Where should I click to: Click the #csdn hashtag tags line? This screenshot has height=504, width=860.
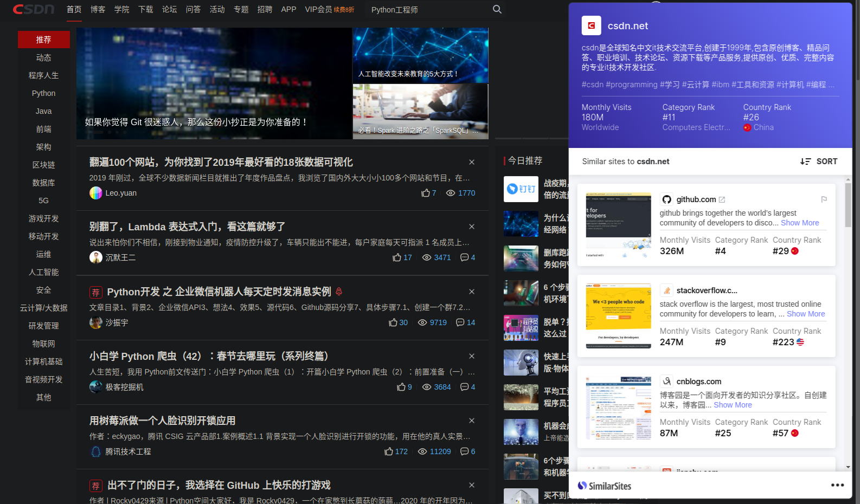pos(708,85)
